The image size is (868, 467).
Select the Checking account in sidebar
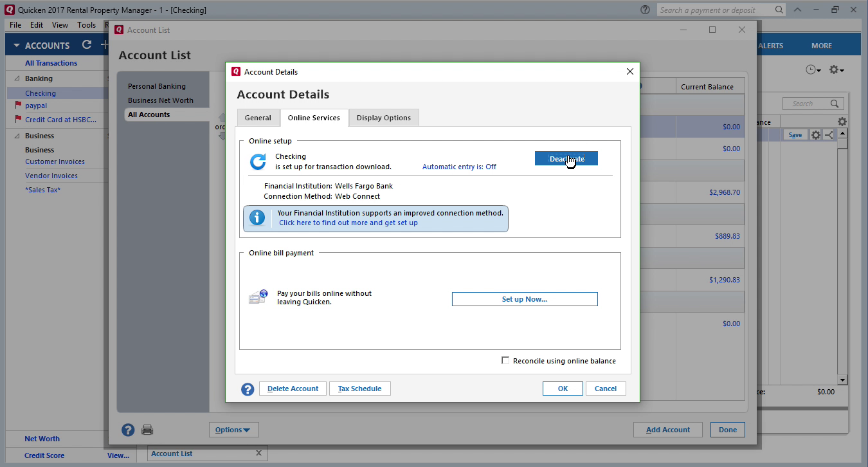tap(41, 93)
